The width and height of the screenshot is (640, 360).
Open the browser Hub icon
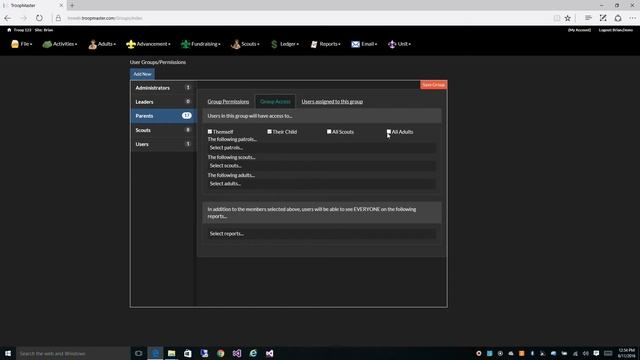(x=588, y=18)
